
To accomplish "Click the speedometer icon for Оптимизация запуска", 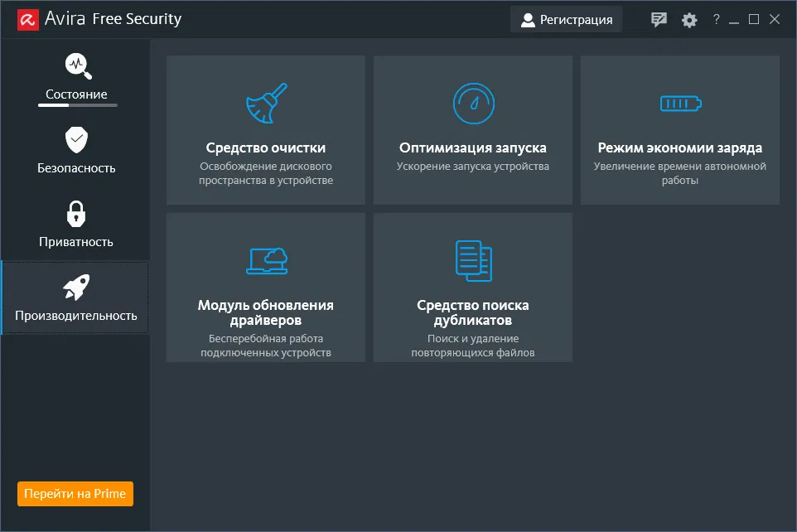I will click(473, 103).
